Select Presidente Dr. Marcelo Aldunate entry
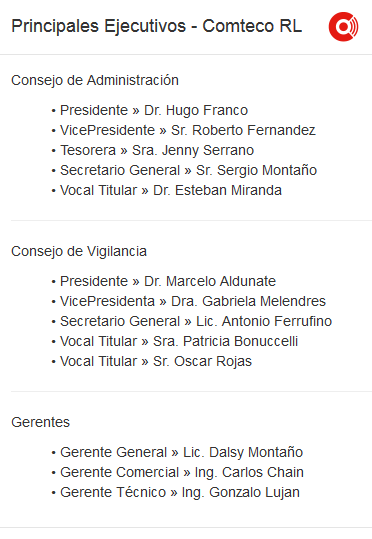Viewport: 372px width, 539px height. point(168,281)
